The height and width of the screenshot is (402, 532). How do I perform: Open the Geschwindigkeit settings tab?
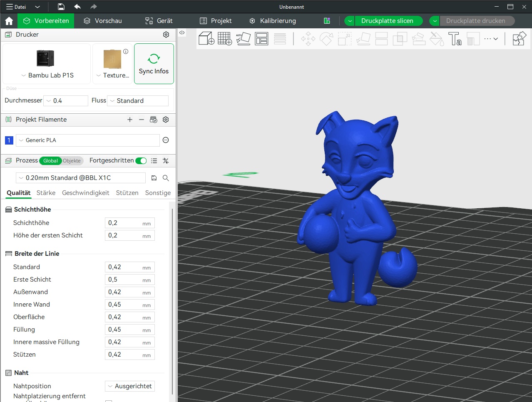85,193
